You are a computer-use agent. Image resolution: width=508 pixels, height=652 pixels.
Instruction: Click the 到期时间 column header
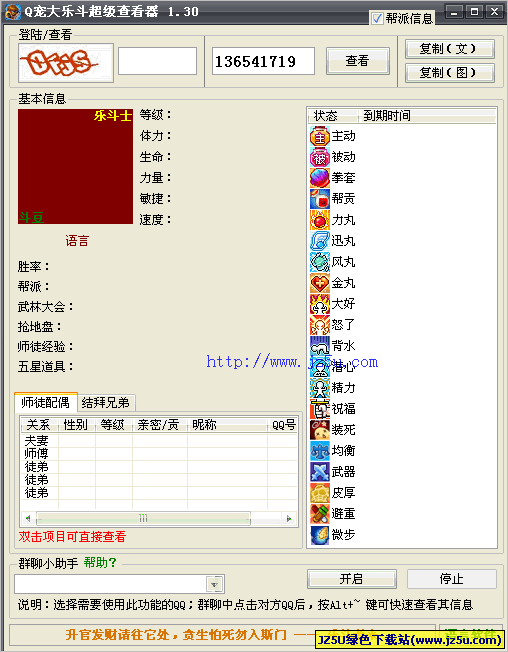point(427,116)
